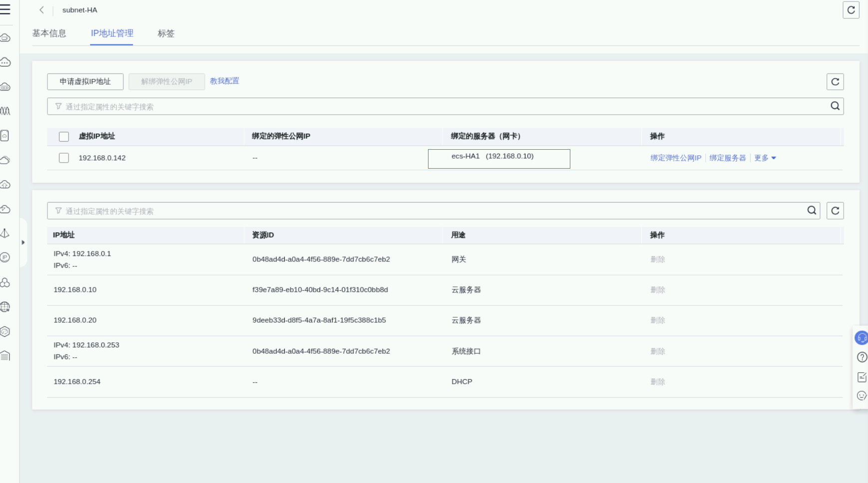Open the help question mark icon
This screenshot has width=868, height=483.
point(862,357)
